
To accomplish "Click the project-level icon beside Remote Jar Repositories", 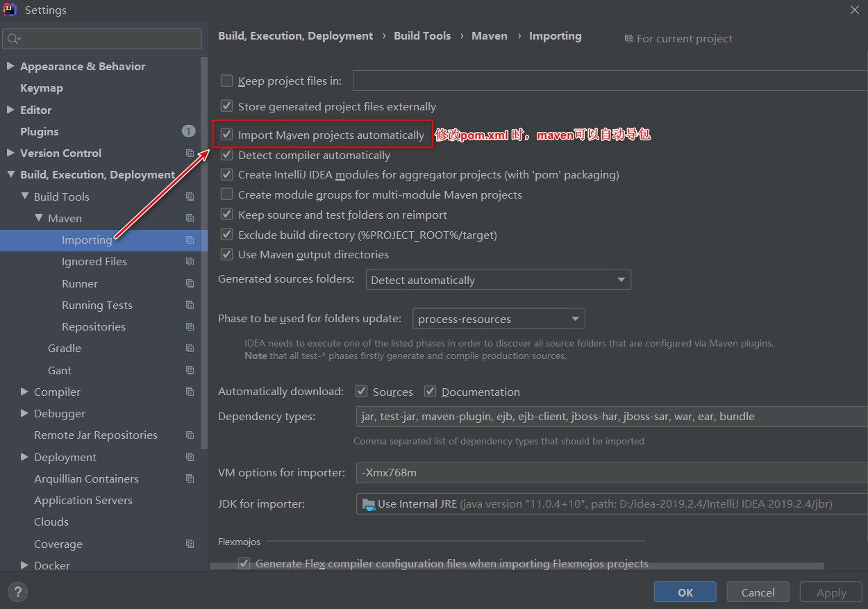I will [190, 435].
